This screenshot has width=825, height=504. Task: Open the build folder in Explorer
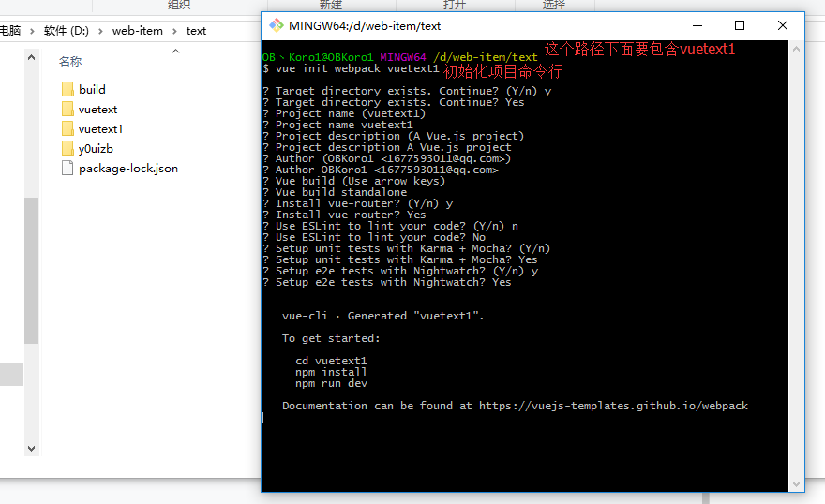pos(84,89)
